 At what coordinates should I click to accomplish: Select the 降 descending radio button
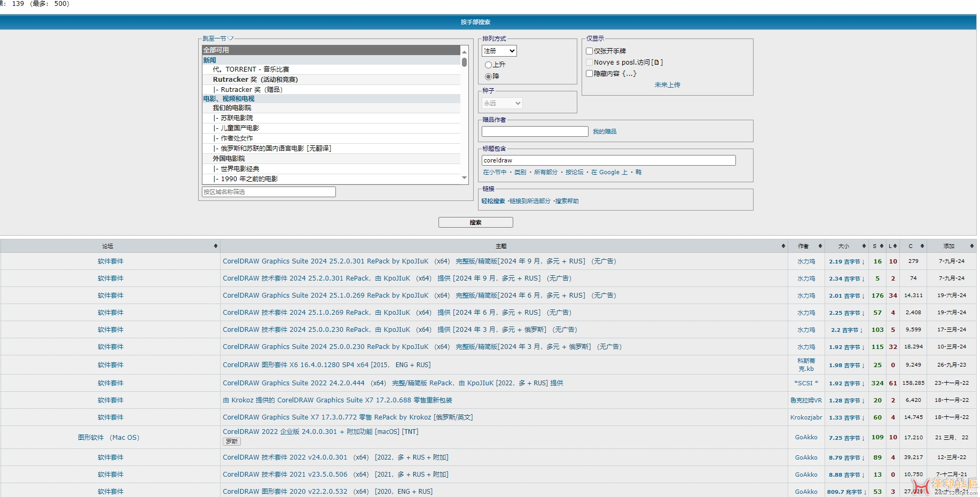tap(488, 76)
